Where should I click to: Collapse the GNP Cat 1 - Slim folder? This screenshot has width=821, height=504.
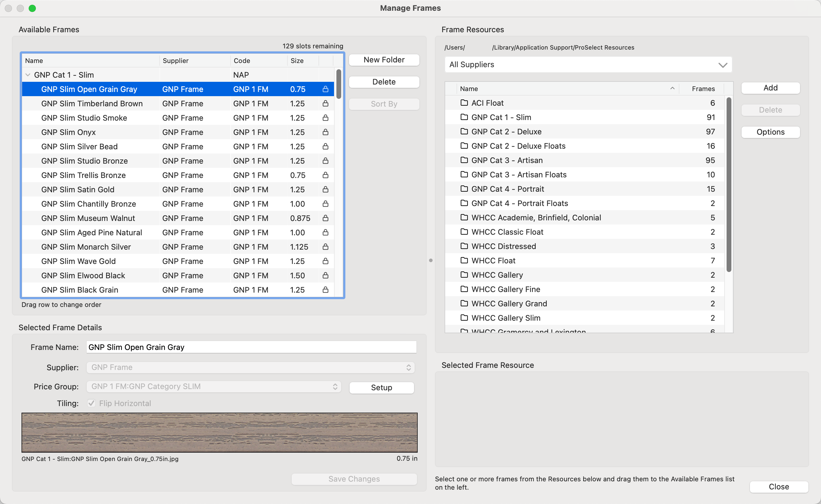click(28, 75)
